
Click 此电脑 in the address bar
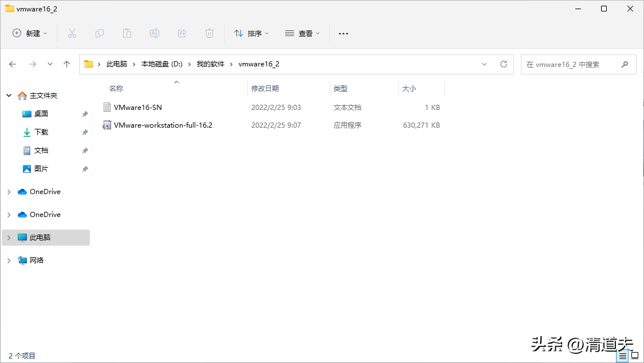pyautogui.click(x=117, y=64)
